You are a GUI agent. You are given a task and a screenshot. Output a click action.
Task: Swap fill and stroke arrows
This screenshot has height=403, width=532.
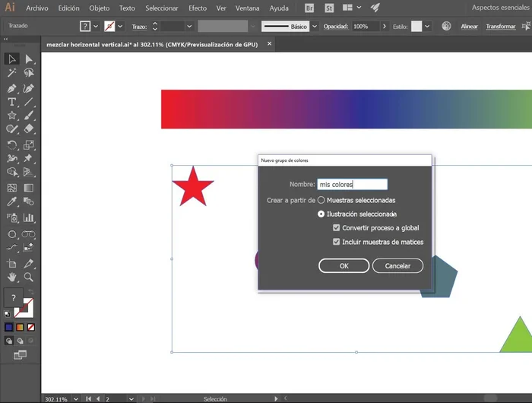31,292
